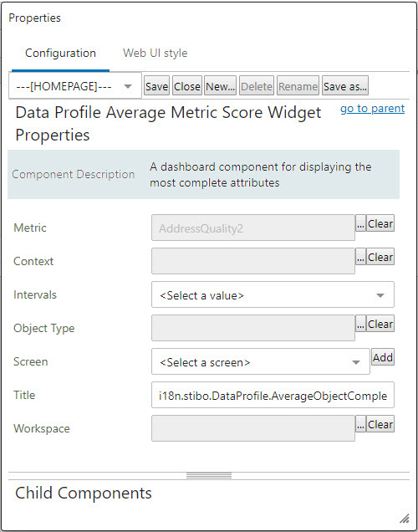Select the Configuration tab
Screen dimensions: 418x532
click(x=60, y=54)
